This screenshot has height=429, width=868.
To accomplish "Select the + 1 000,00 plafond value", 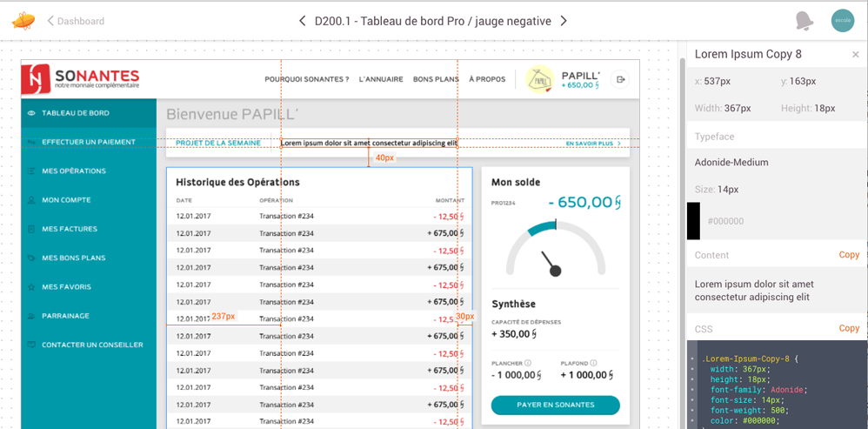I will [587, 375].
